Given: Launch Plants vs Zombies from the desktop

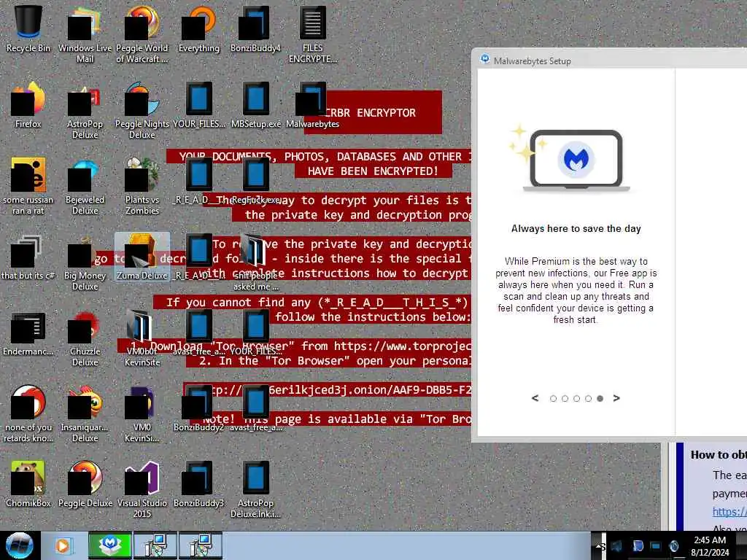Looking at the screenshot, I should click(x=142, y=186).
